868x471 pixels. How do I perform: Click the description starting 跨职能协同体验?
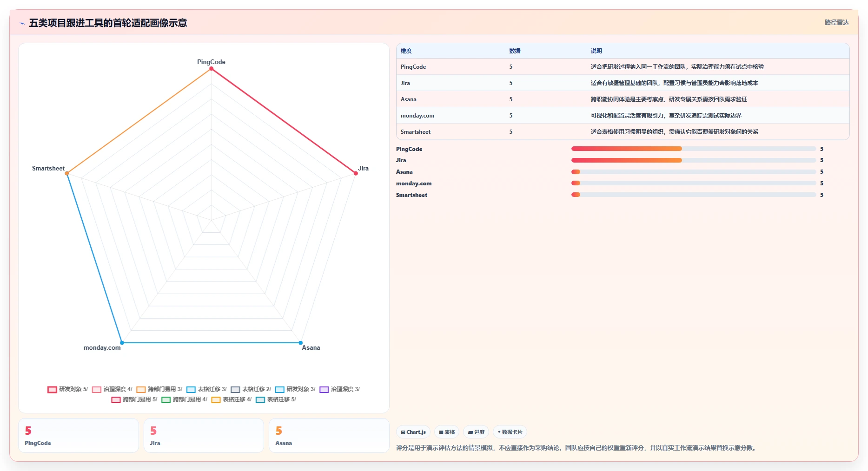[669, 99]
